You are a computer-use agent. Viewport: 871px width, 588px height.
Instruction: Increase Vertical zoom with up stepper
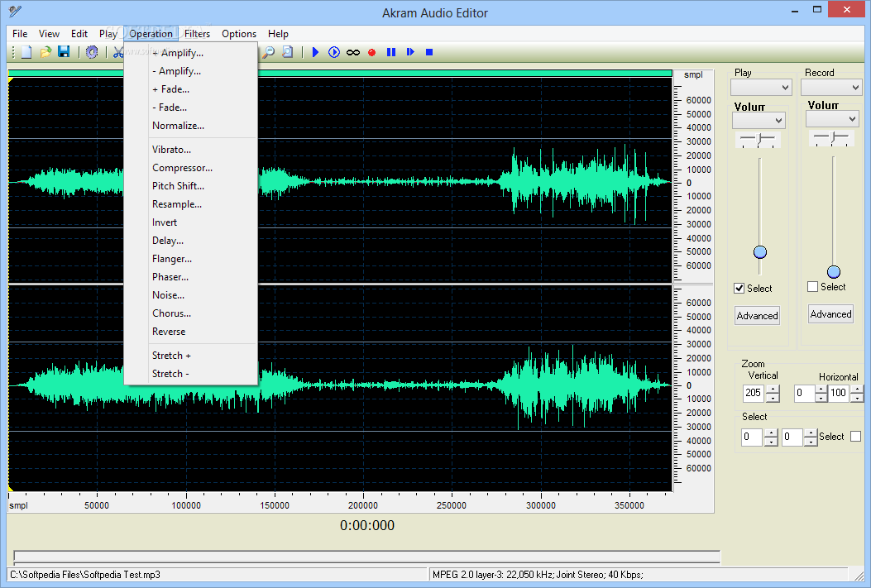pyautogui.click(x=773, y=390)
